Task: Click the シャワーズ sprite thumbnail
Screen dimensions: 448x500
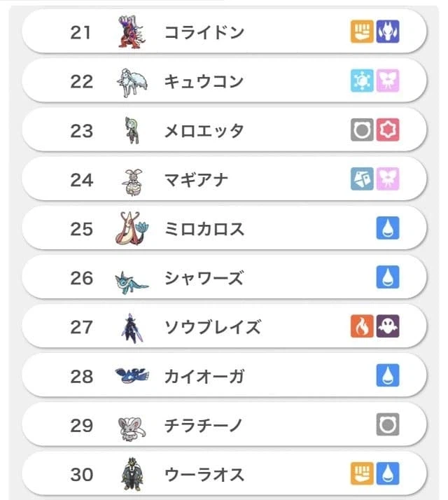Action: click(132, 279)
